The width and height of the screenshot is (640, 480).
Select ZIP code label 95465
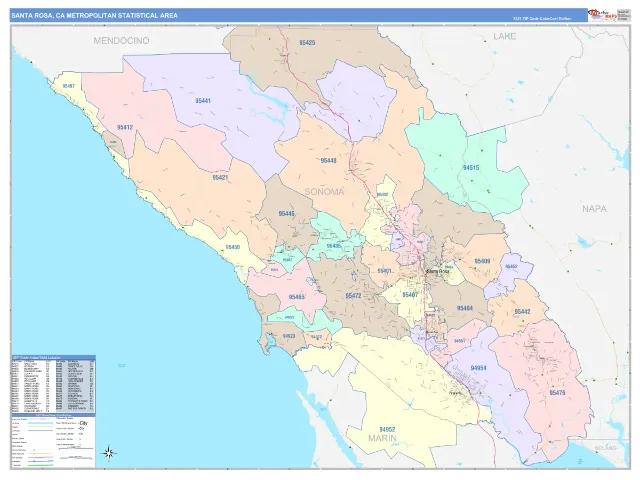point(296,297)
